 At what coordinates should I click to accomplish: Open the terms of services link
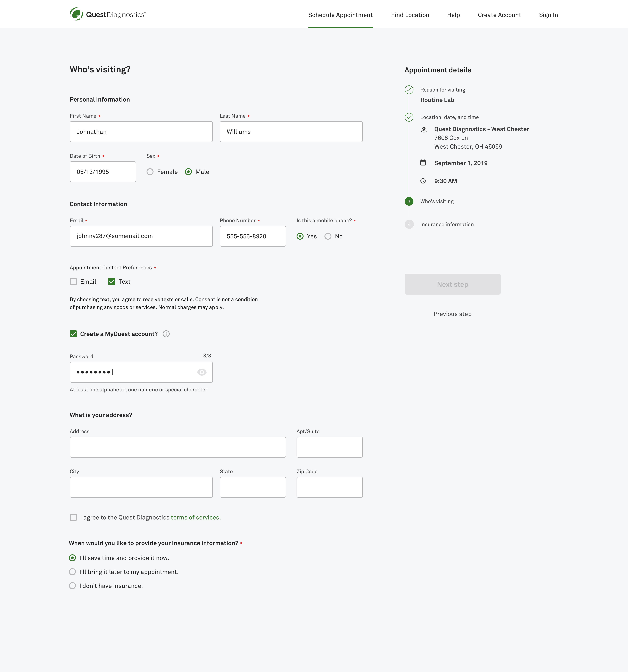pos(195,518)
